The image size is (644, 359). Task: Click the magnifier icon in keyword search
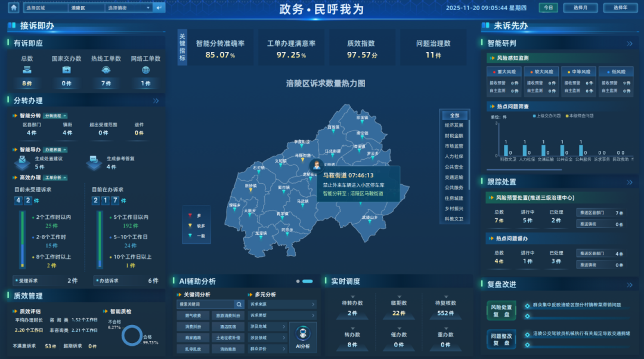pyautogui.click(x=238, y=304)
